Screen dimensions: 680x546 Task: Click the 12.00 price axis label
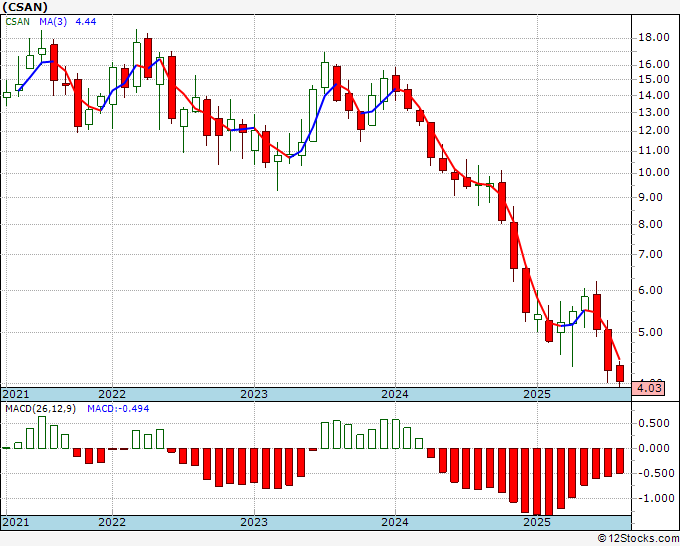[x=654, y=131]
